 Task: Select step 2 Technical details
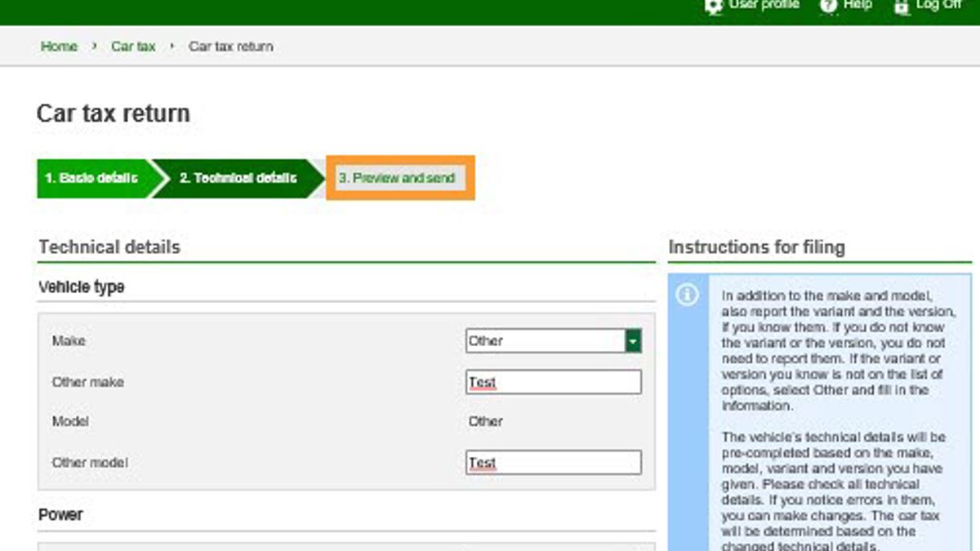pyautogui.click(x=238, y=178)
